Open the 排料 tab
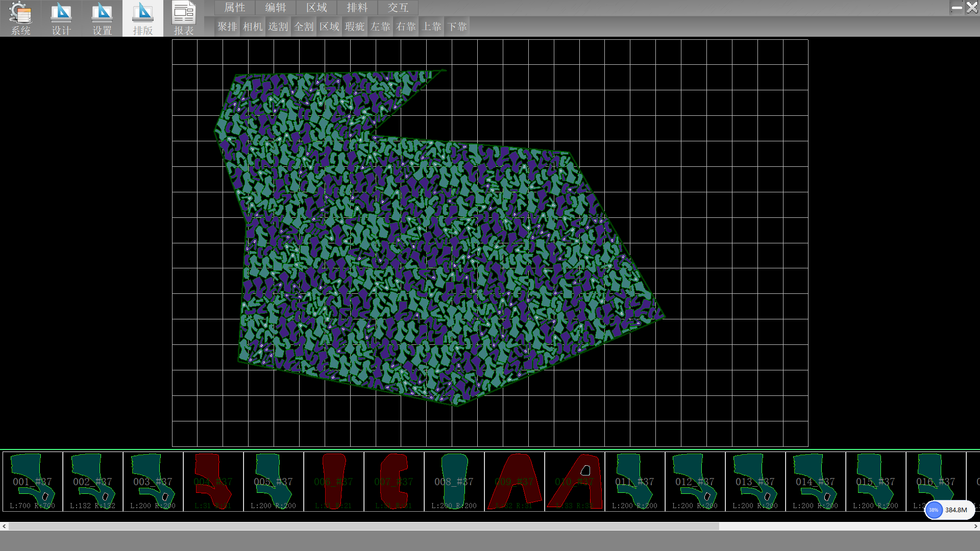Screen dimensions: 980x551 pos(357,8)
